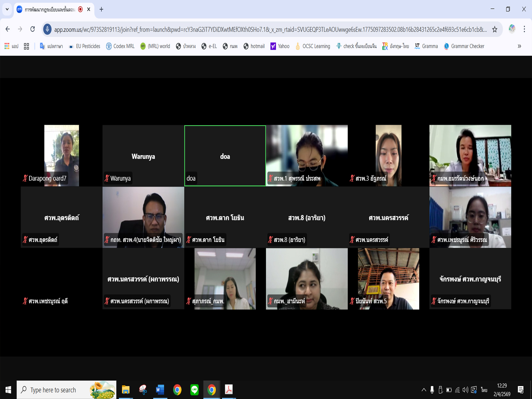This screenshot has height=399, width=532.
Task: Open Adobe Acrobat from the taskbar
Action: point(229,390)
